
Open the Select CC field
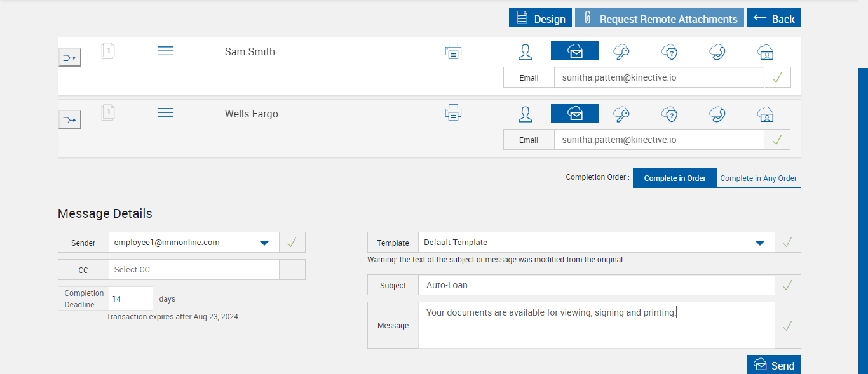[194, 270]
